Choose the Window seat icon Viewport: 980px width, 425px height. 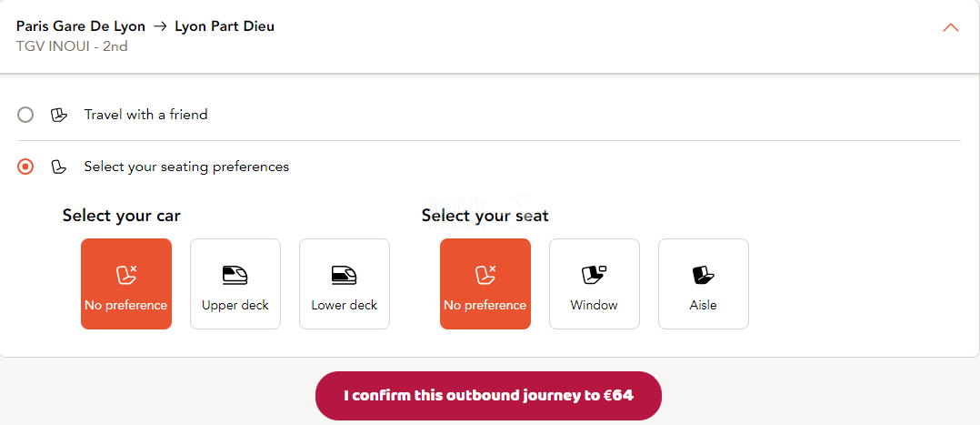pyautogui.click(x=594, y=275)
